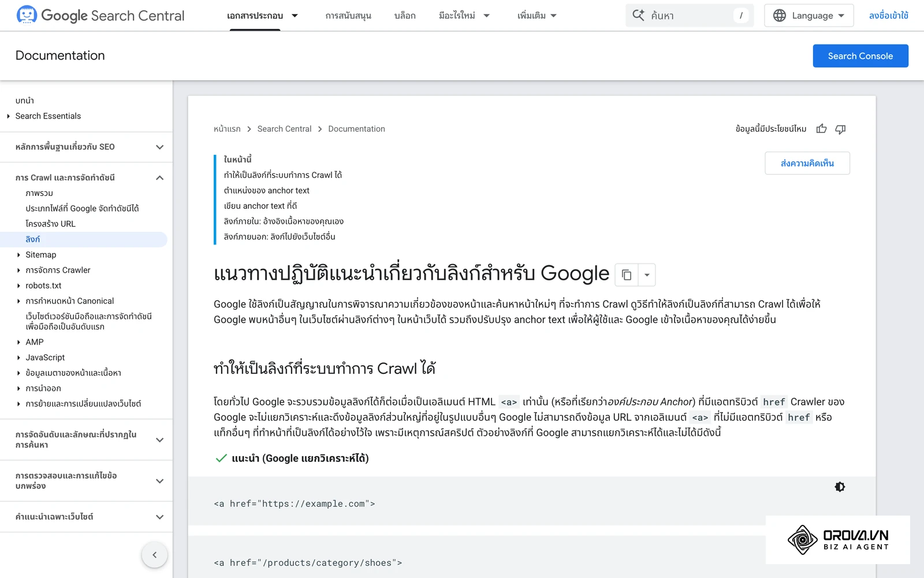Click the หน้าแรก breadcrumb link
Viewport: 924px width, 578px height.
tap(227, 129)
